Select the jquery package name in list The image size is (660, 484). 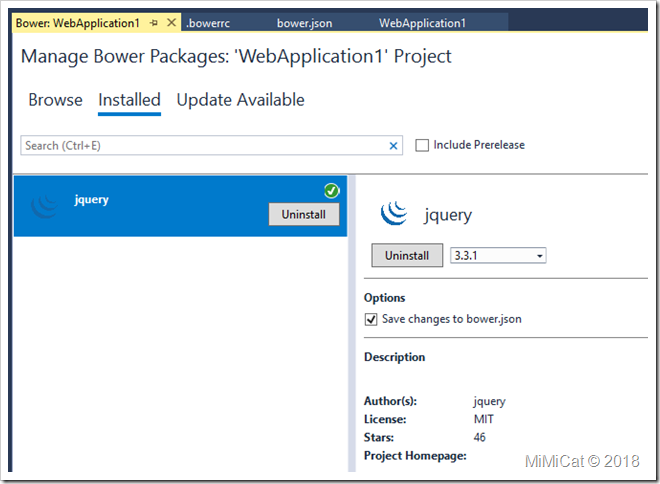[91, 199]
